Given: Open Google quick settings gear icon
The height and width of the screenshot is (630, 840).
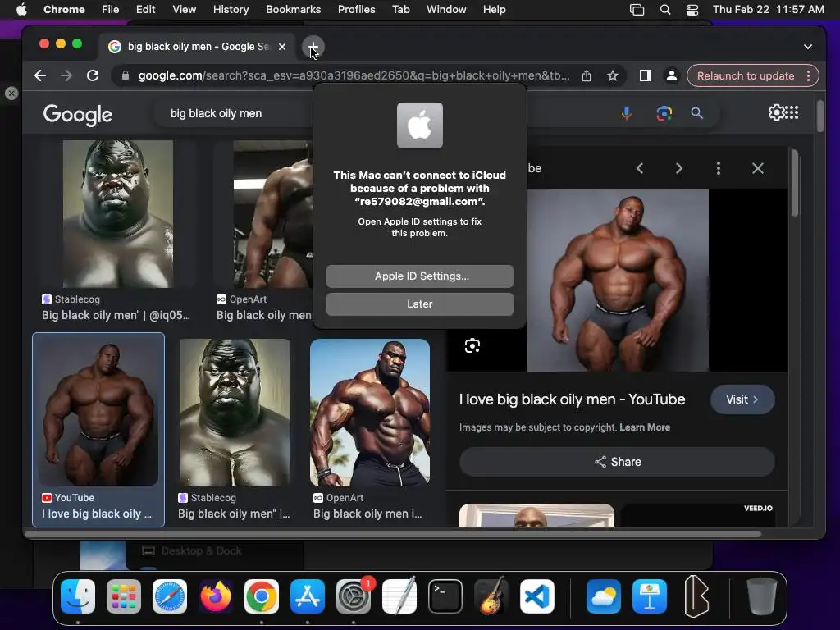Looking at the screenshot, I should (x=776, y=112).
